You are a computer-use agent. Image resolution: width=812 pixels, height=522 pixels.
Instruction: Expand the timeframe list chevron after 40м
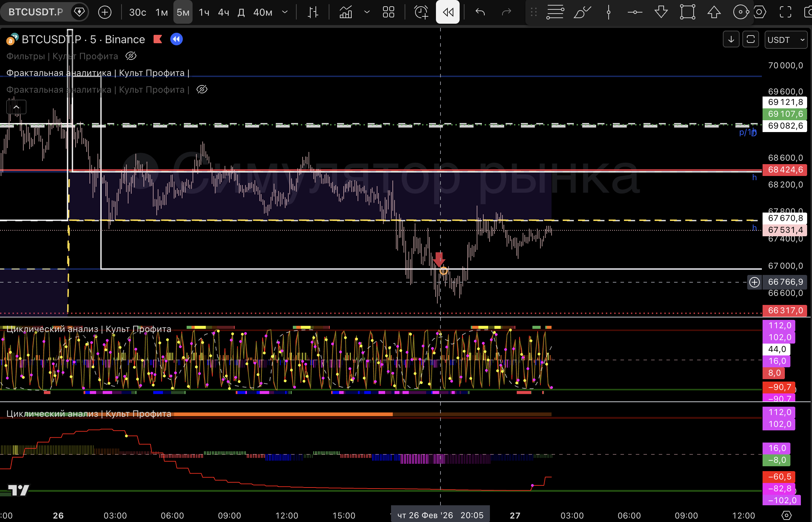pos(285,12)
